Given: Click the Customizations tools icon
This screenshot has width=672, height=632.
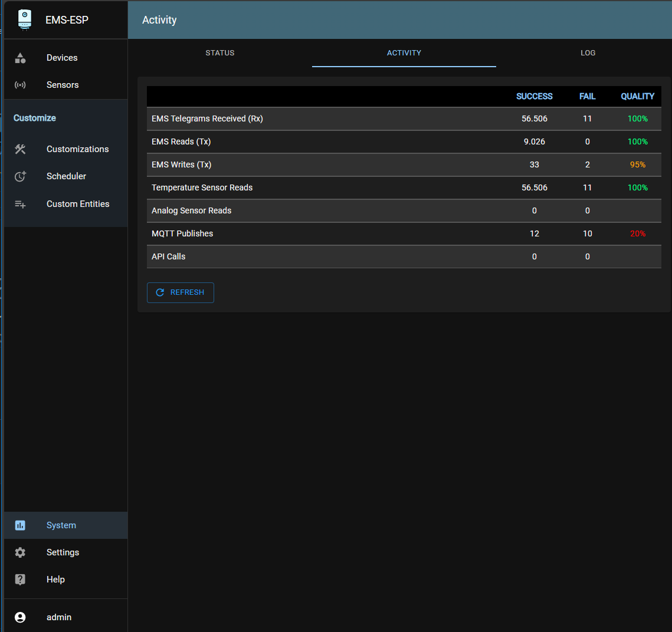Looking at the screenshot, I should 20,149.
